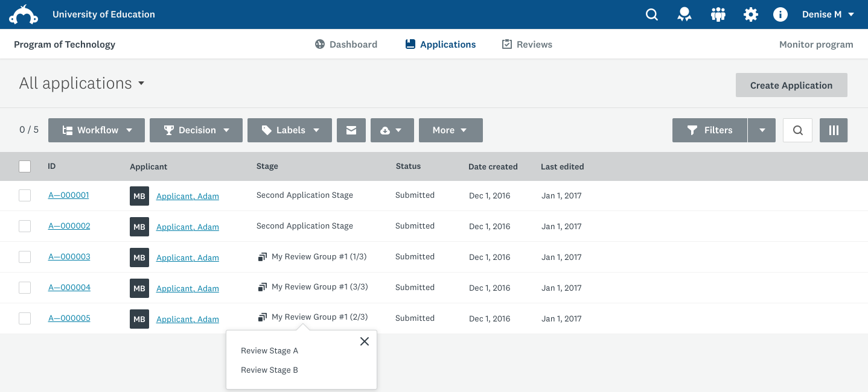This screenshot has height=392, width=868.
Task: Switch to the Dashboard tab
Action: click(346, 45)
